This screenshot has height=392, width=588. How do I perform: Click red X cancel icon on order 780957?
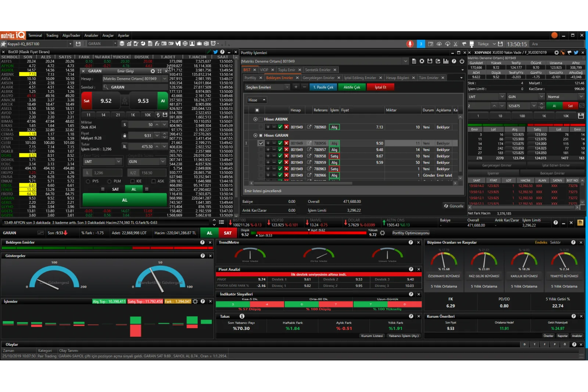point(286,150)
